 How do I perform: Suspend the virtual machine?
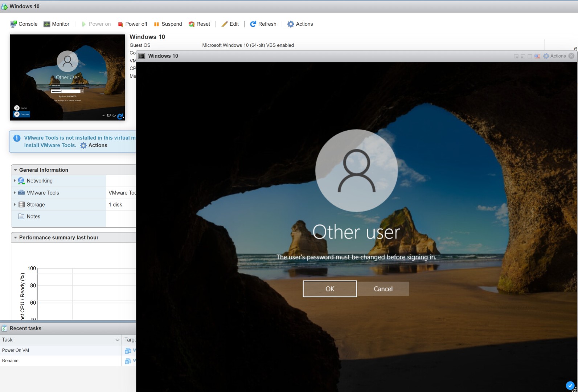[x=168, y=24]
